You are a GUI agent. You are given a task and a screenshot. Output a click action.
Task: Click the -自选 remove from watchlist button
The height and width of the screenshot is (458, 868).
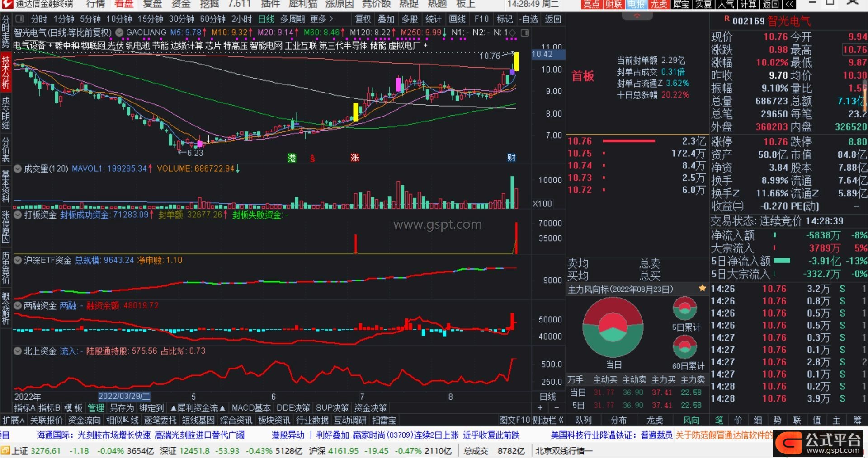pyautogui.click(x=528, y=19)
